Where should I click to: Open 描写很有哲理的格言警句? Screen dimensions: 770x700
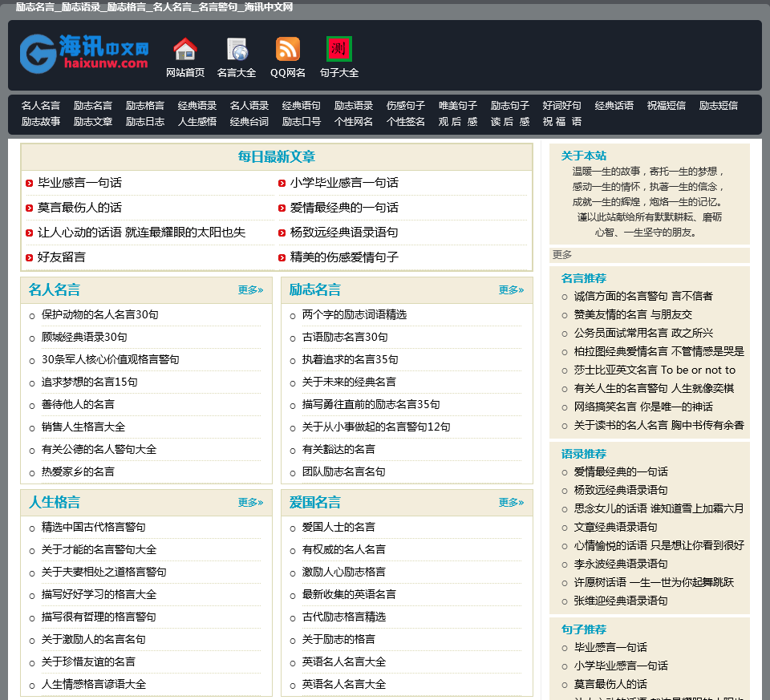(99, 617)
